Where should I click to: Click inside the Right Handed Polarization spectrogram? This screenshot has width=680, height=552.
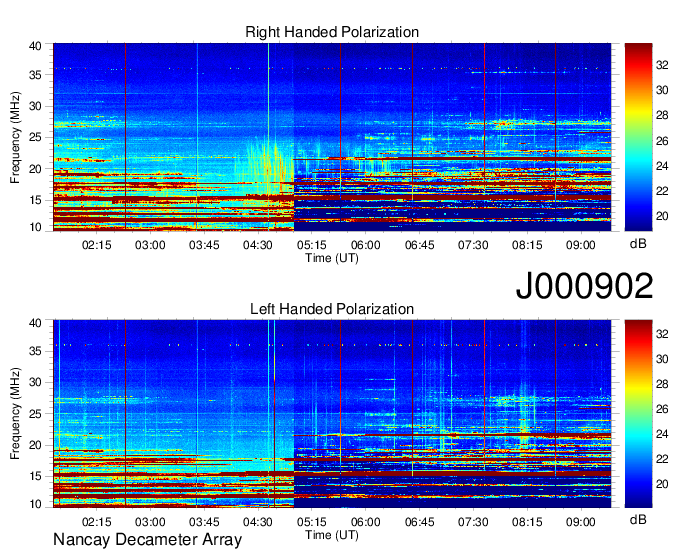[332, 137]
